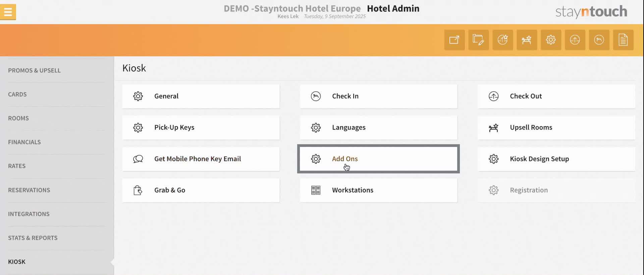Open Workstations settings

point(379,190)
